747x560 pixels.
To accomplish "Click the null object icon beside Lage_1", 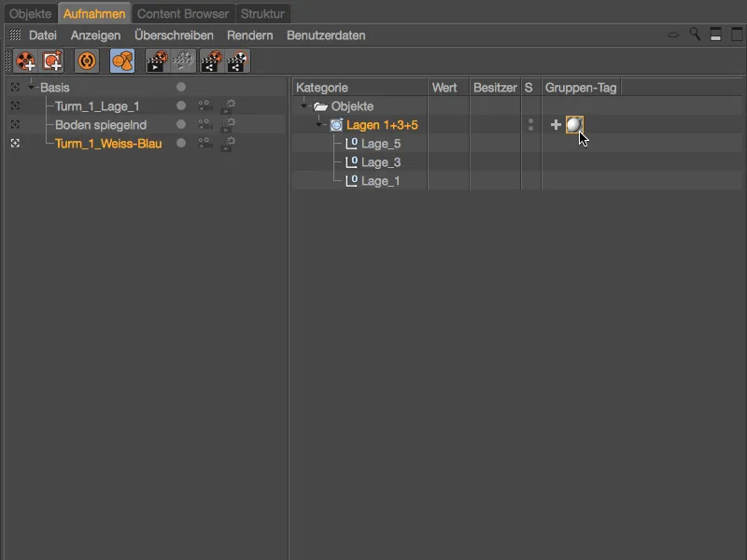I will [x=352, y=180].
